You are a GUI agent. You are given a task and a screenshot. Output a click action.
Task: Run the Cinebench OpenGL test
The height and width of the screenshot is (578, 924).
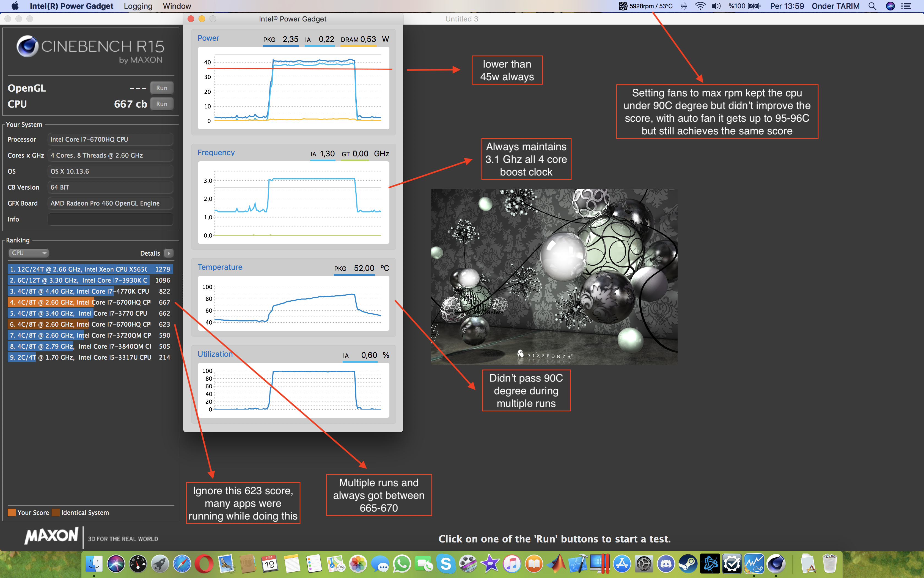pos(161,88)
